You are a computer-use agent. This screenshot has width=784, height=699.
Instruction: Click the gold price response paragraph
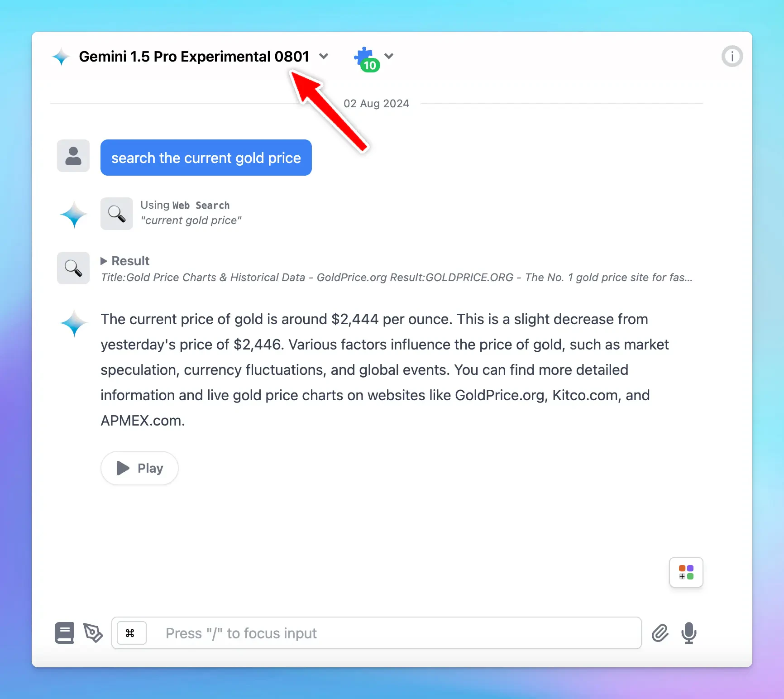pyautogui.click(x=385, y=370)
